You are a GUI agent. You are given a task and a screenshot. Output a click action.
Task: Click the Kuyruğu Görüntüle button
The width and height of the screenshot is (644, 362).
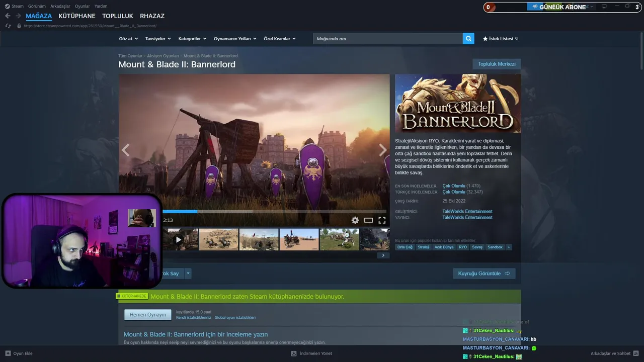point(484,274)
